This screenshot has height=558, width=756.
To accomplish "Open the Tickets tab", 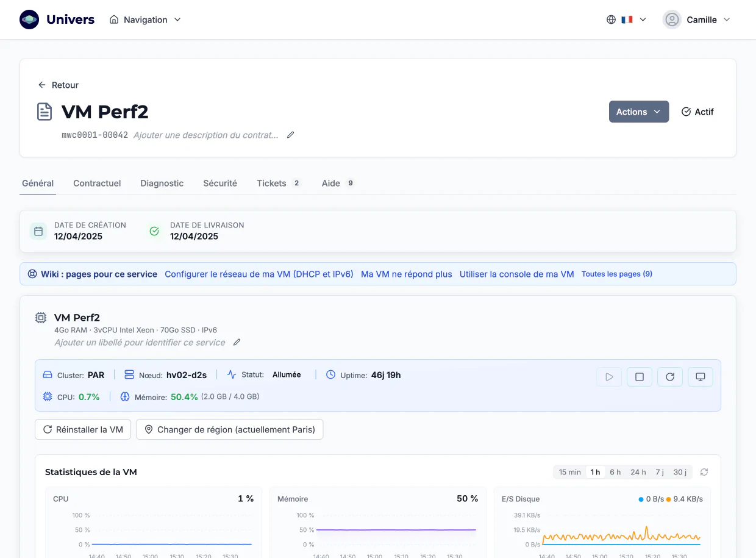I will pyautogui.click(x=279, y=183).
